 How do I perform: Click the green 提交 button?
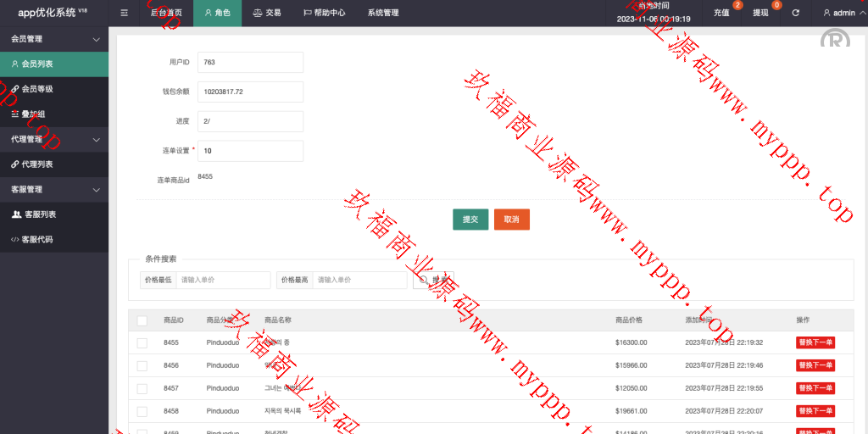[x=470, y=219]
